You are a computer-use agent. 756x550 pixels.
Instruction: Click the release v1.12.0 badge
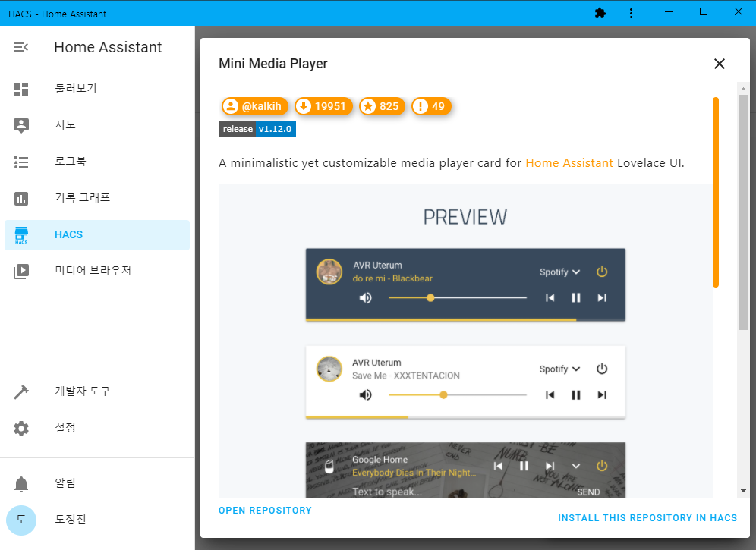click(x=257, y=129)
